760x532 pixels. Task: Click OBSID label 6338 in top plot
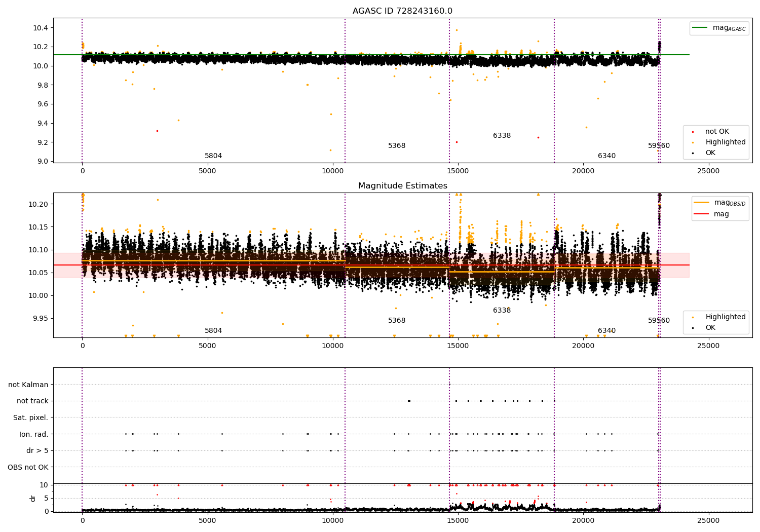coord(502,136)
